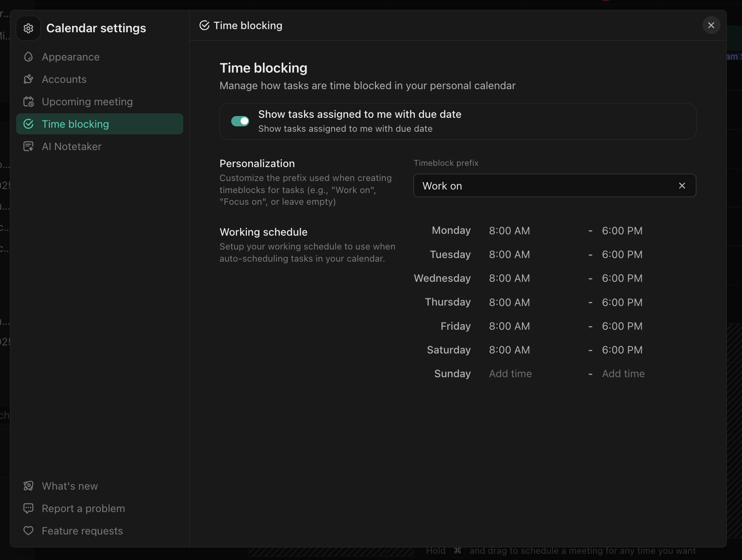
Task: Click the Upcoming meeting calendar icon
Action: 28,102
